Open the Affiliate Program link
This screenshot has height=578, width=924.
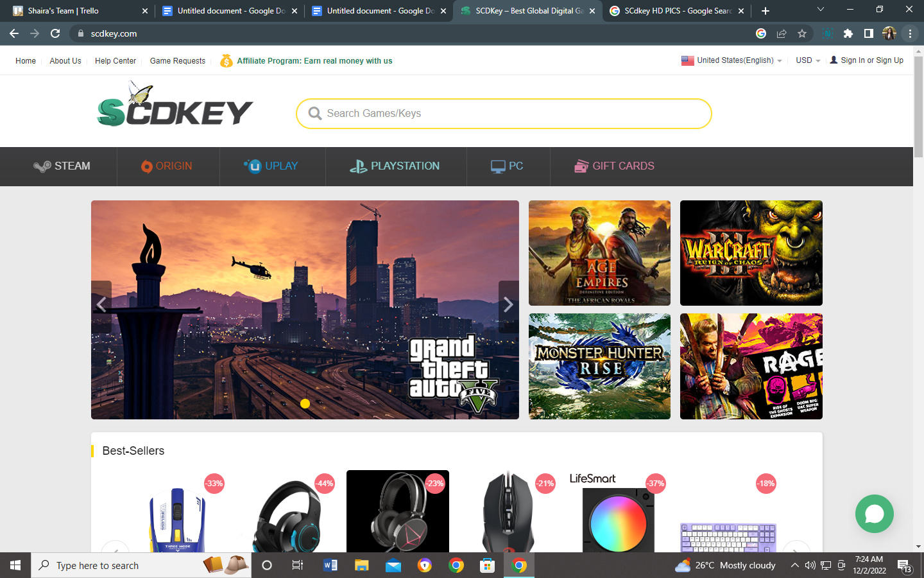[314, 61]
